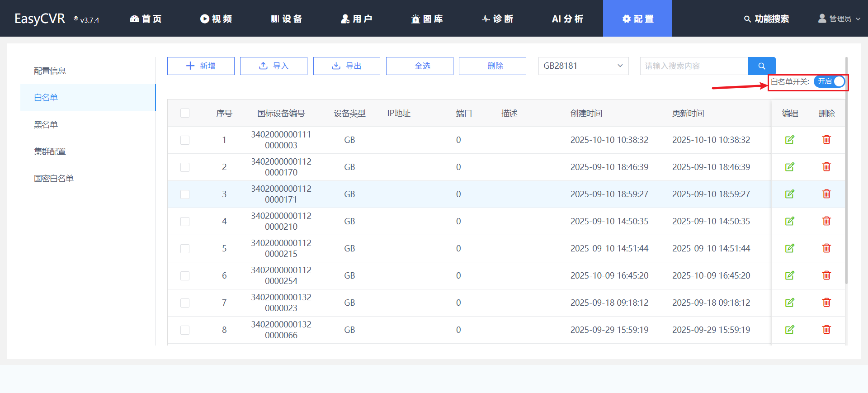The width and height of the screenshot is (868, 393).
Task: Edit the row 7 whitelist entry
Action: coord(789,303)
